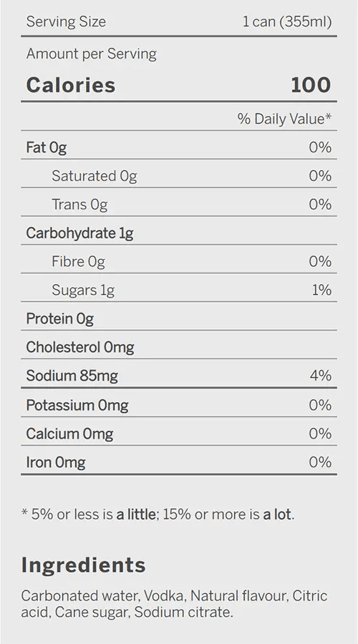Click the Serving Size label

click(66, 21)
